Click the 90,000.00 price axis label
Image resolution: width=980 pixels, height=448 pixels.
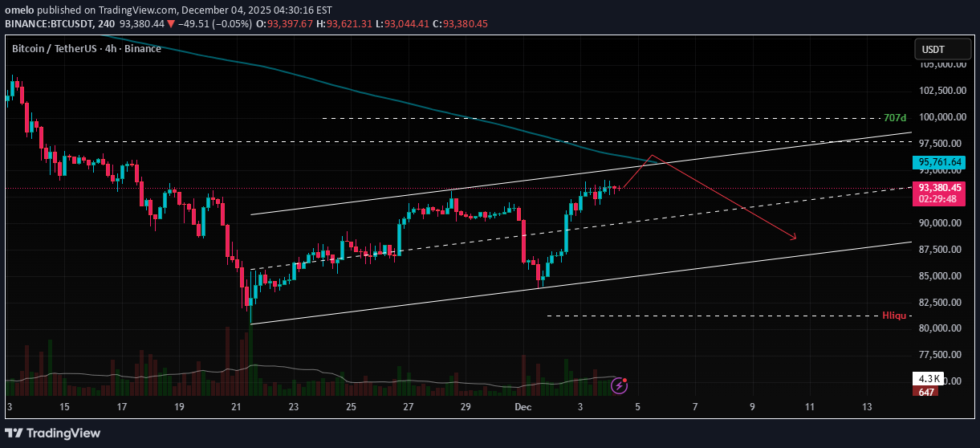pos(941,222)
